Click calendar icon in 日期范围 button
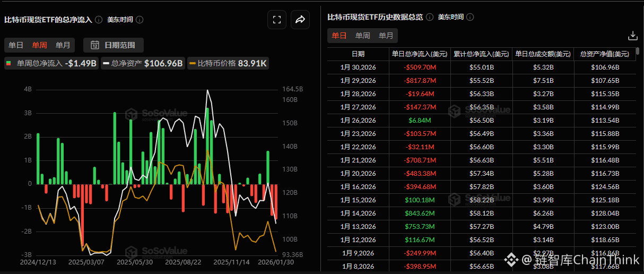The image size is (644, 274). [95, 45]
